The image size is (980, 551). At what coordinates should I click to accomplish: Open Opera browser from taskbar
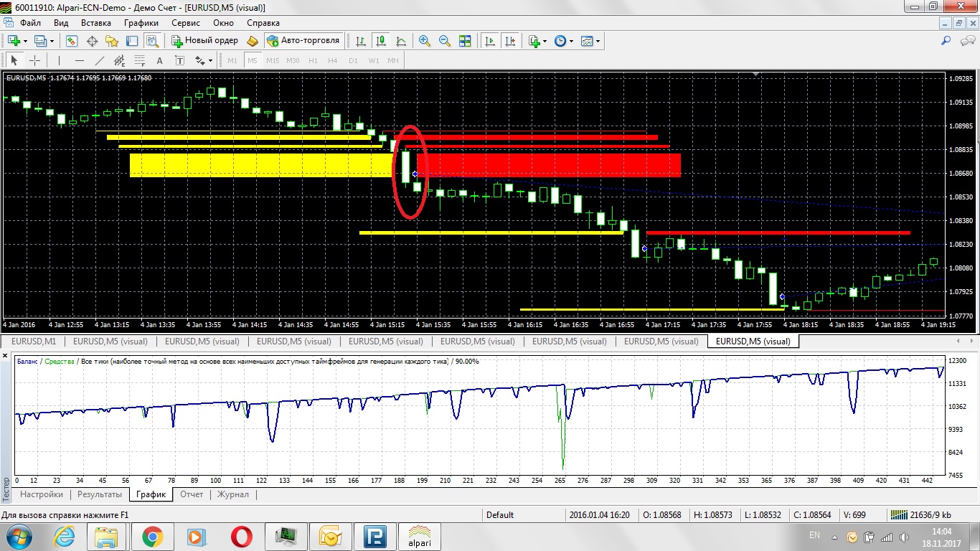coord(241,536)
